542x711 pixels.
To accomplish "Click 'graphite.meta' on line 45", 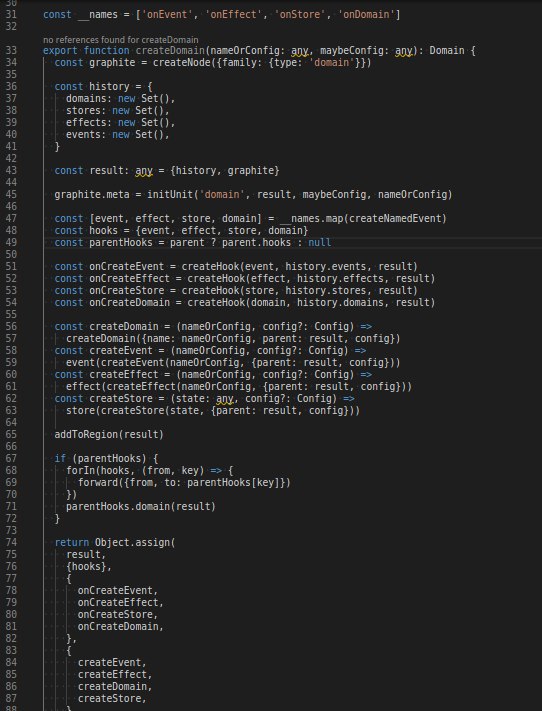I will coord(92,195).
